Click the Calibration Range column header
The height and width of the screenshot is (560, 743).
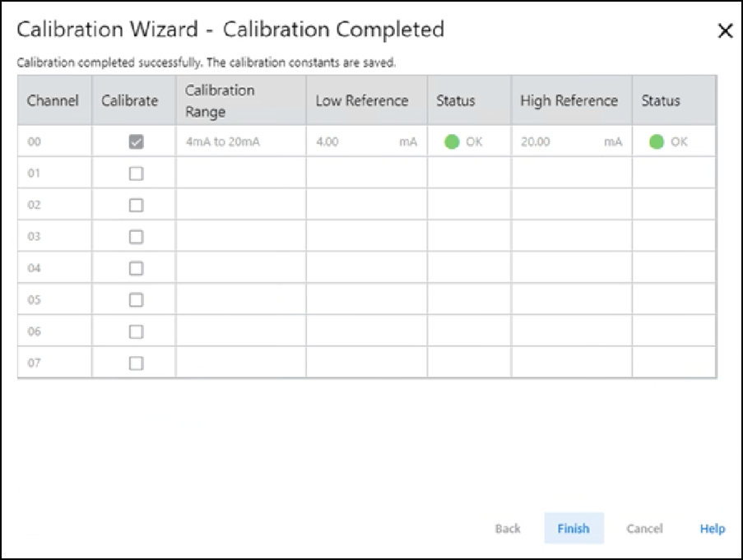[x=240, y=101]
